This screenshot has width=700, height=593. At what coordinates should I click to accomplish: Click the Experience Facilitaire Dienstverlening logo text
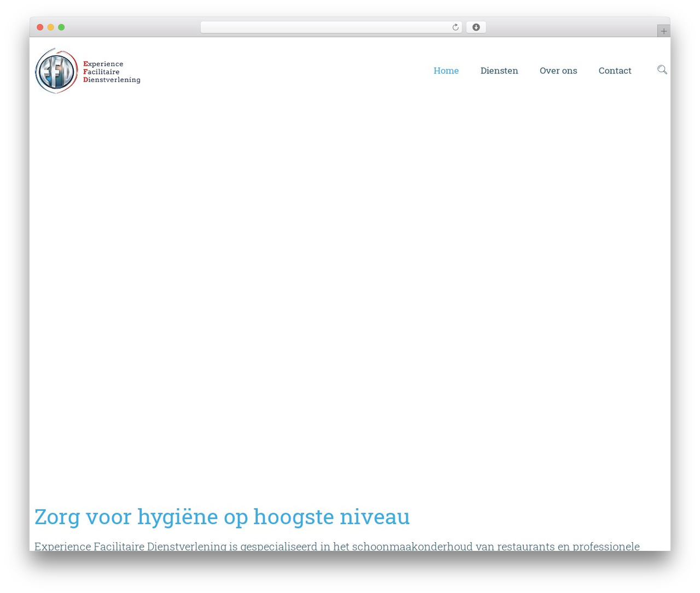[112, 72]
